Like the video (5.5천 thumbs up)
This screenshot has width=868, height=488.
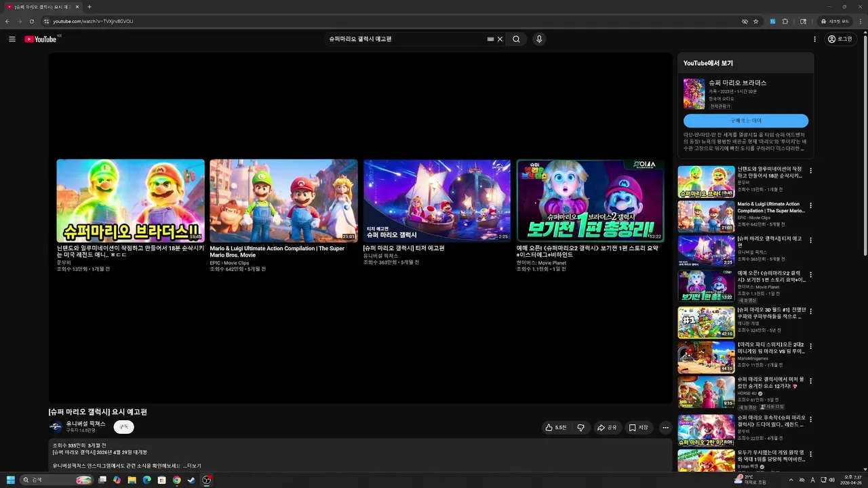(x=556, y=428)
